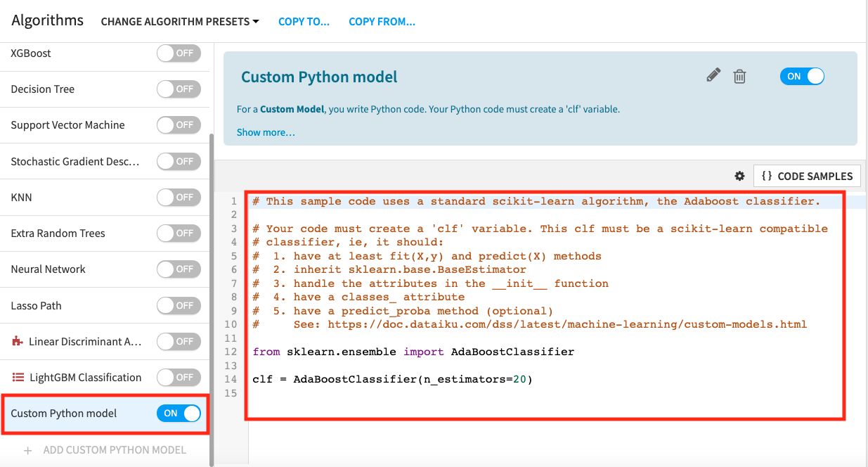868x467 pixels.
Task: Toggle on the KNN algorithm
Action: coord(179,197)
